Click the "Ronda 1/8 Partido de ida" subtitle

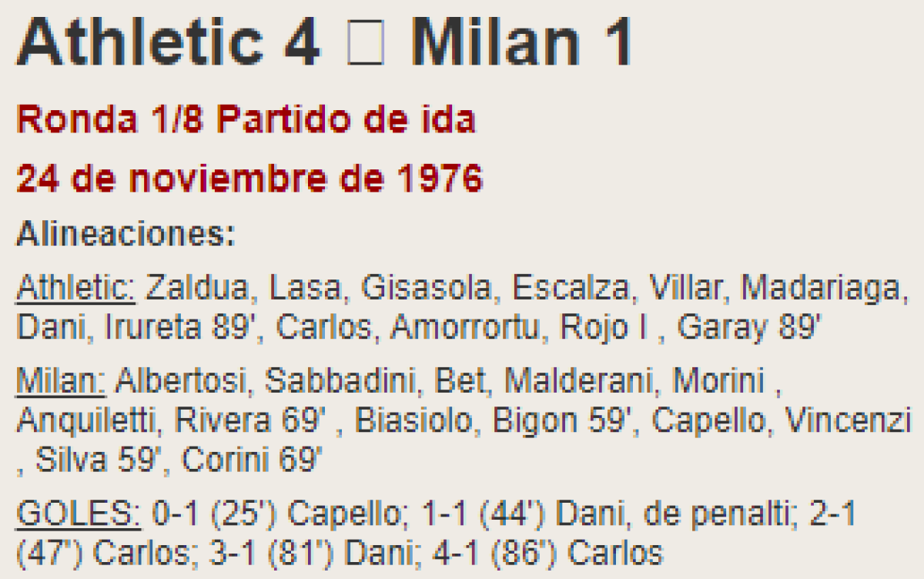[246, 120]
